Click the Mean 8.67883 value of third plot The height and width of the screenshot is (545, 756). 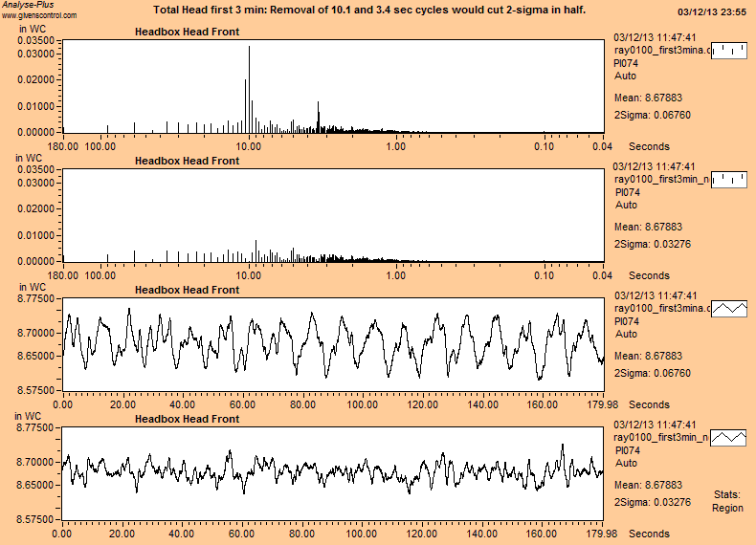pos(648,356)
